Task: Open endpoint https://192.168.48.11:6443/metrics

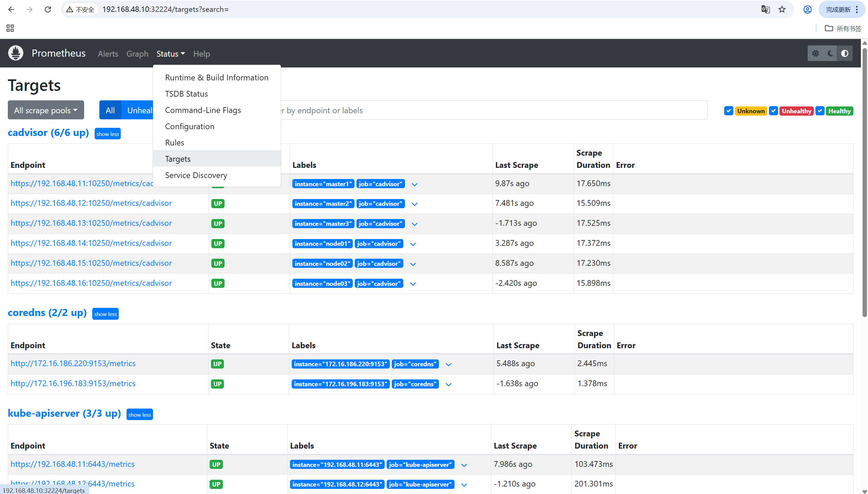Action: (x=73, y=464)
